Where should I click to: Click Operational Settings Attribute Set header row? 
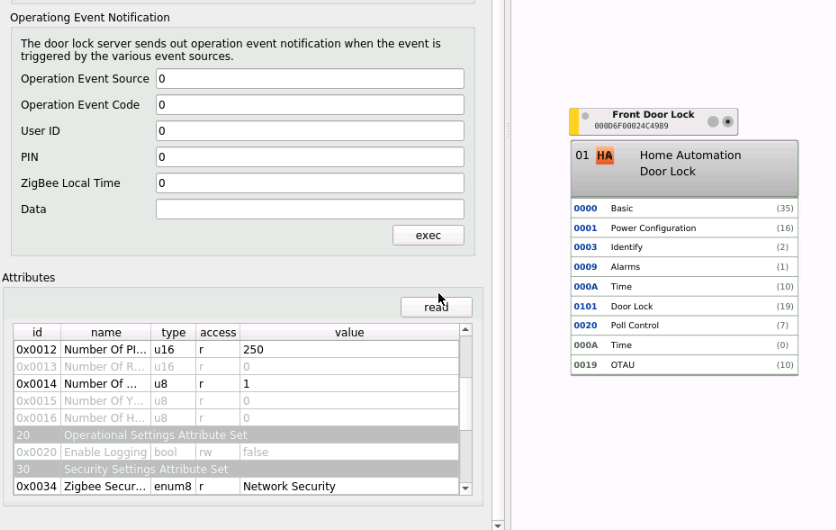pos(236,435)
